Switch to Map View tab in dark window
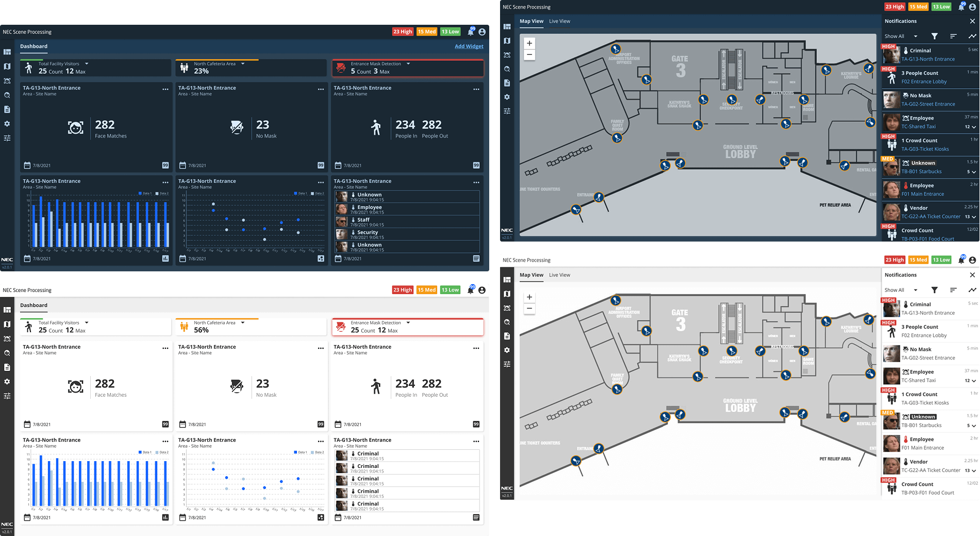 click(x=531, y=21)
